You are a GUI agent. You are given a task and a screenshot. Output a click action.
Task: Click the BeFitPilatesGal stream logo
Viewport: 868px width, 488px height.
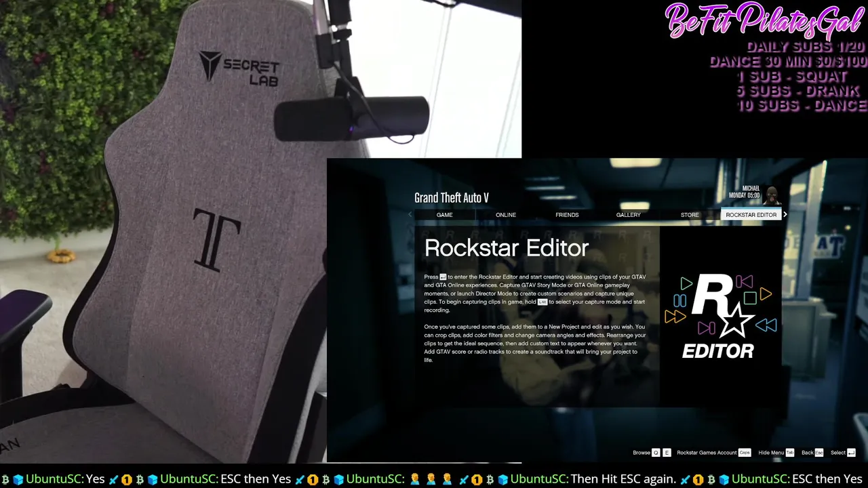[x=766, y=20]
